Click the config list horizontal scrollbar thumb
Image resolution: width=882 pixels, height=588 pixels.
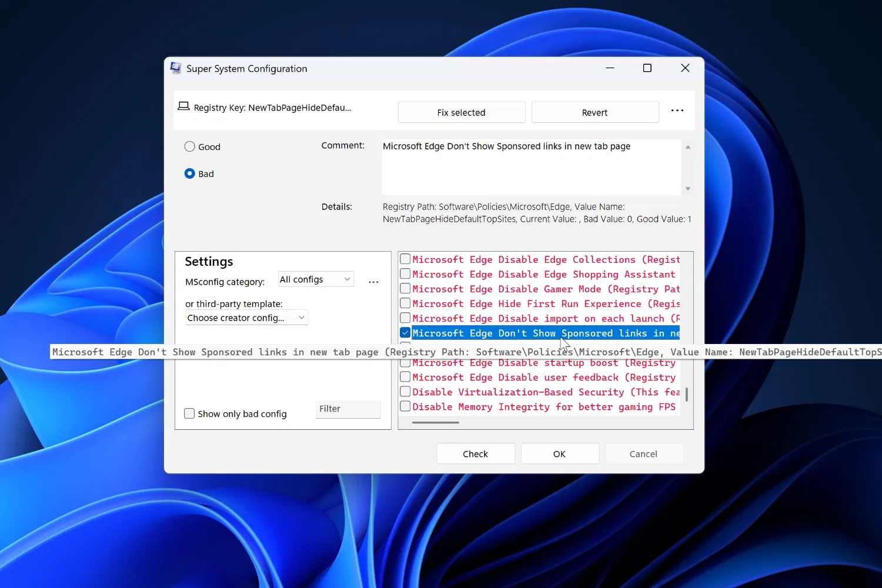click(436, 422)
